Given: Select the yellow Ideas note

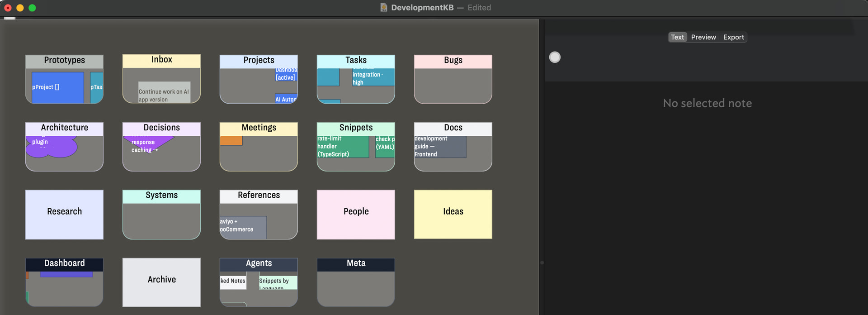Looking at the screenshot, I should pos(453,214).
